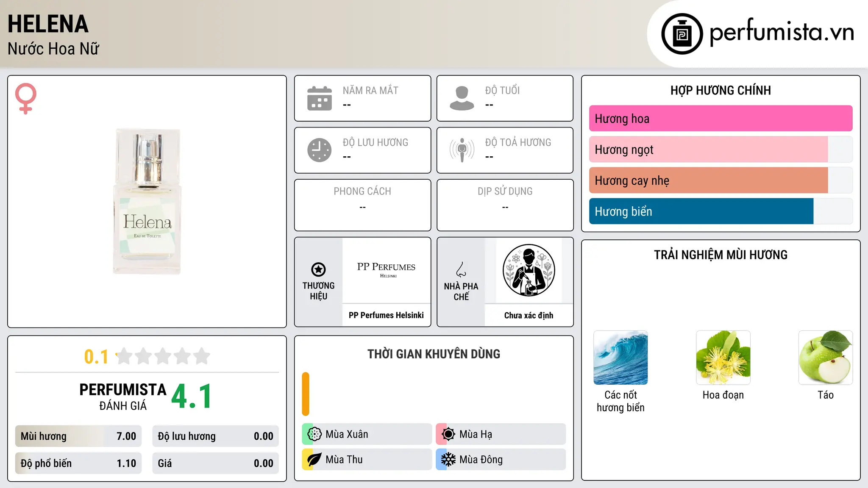Click the Phong cách card
The image size is (868, 488).
tap(362, 205)
